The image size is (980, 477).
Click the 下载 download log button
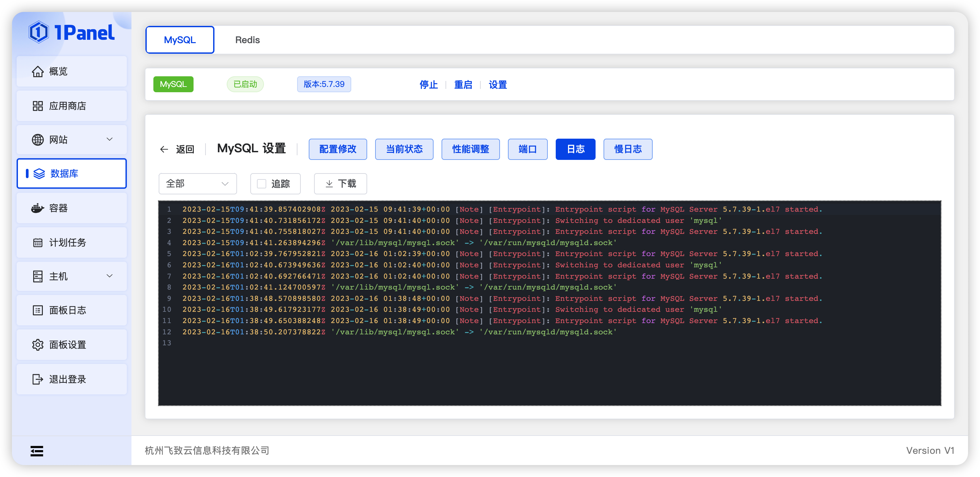(x=340, y=183)
